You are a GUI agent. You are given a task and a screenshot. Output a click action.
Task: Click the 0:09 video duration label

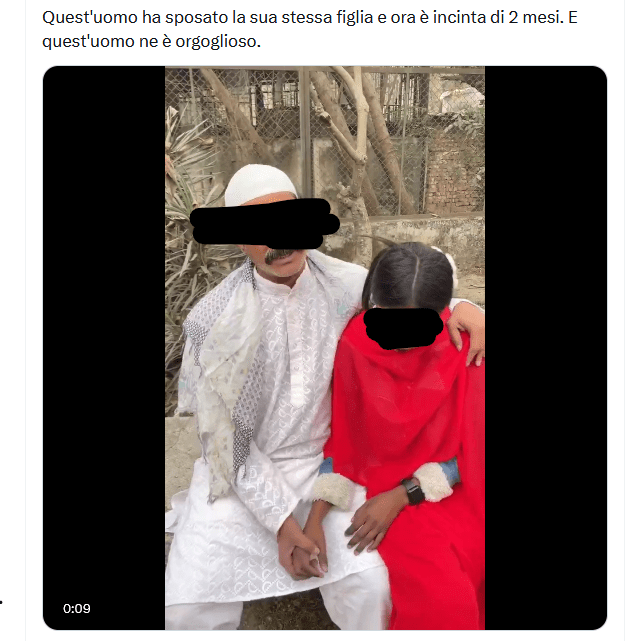click(76, 608)
